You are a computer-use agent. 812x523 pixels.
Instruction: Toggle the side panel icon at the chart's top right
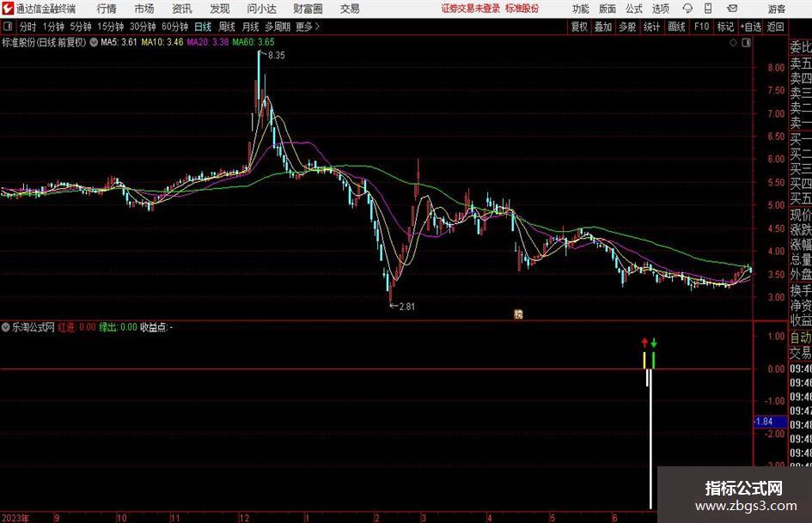coord(746,43)
